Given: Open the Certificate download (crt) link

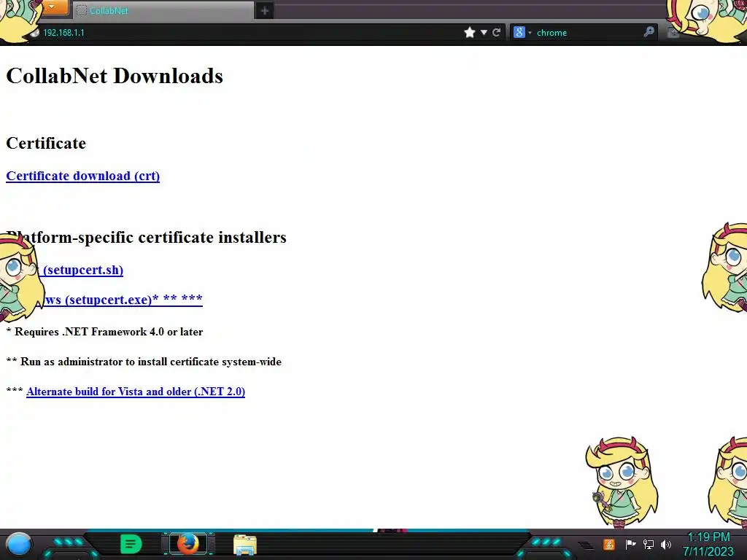Looking at the screenshot, I should click(x=83, y=176).
